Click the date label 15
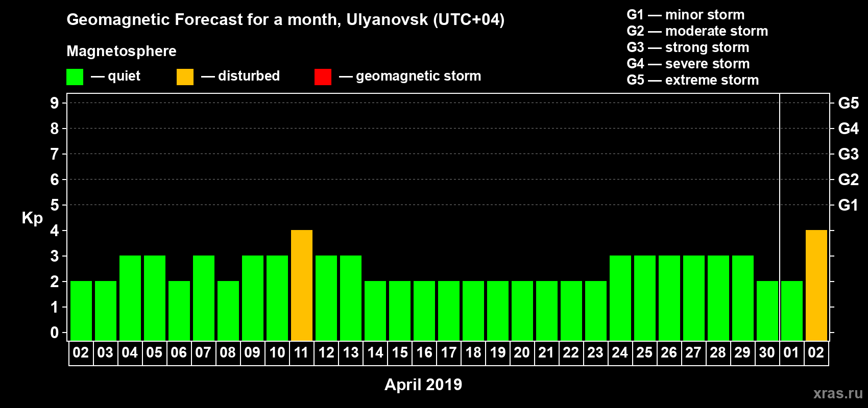Viewport: 868px width, 408px height. click(399, 353)
